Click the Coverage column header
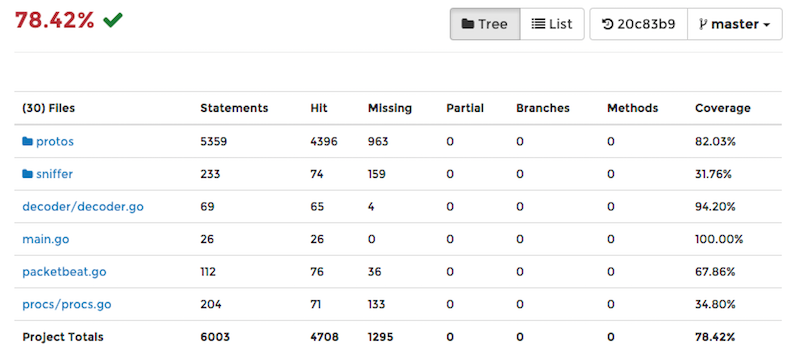 (722, 108)
